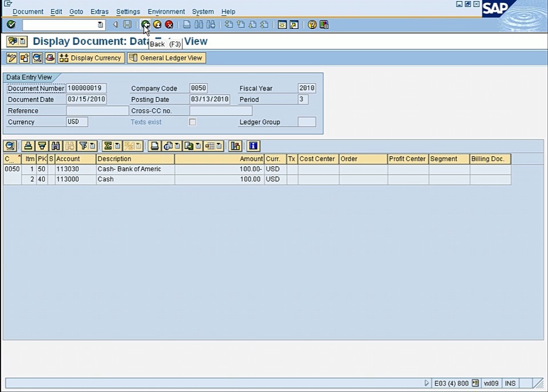Open the Environment menu

tap(166, 11)
